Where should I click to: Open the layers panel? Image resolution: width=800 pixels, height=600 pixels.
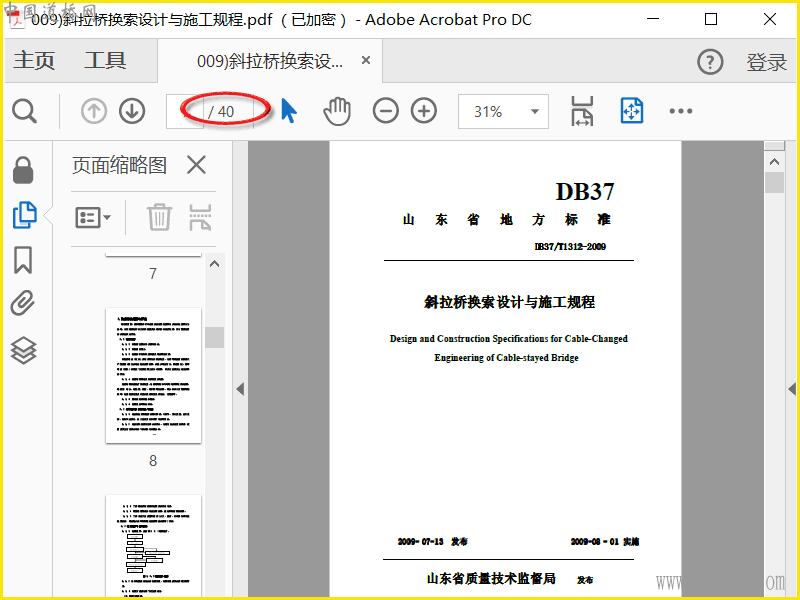(23, 351)
